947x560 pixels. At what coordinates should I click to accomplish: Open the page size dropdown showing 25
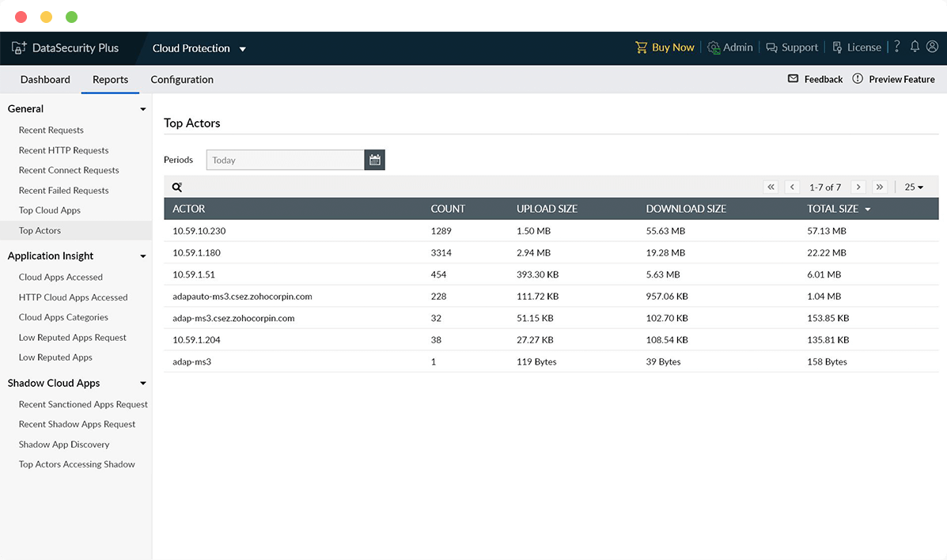point(913,187)
